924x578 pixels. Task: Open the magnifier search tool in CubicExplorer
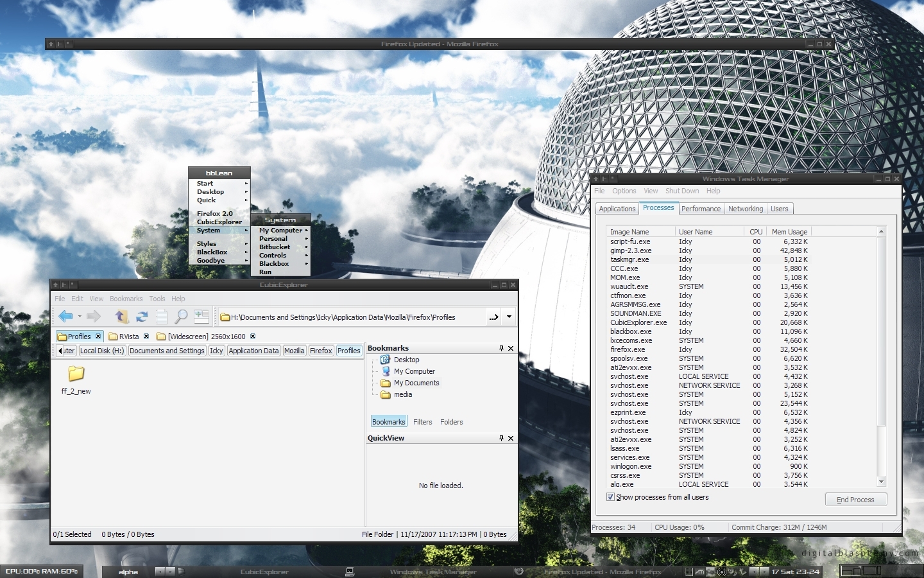182,316
